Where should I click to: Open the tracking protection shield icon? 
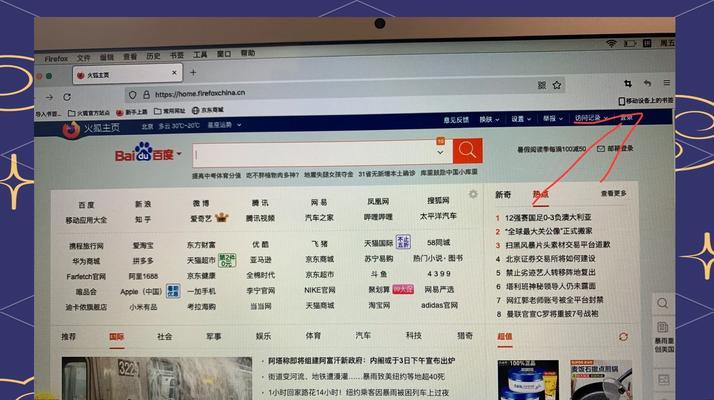(x=133, y=95)
